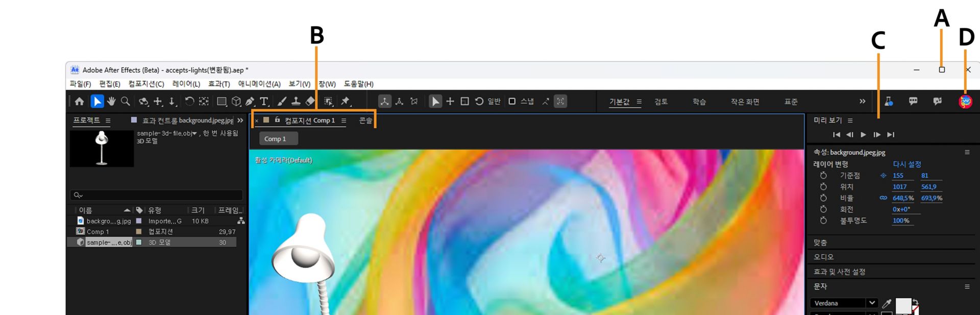Viewport: 980px width, 315px height.
Task: Switch to 학습 workspace
Action: coord(699,102)
